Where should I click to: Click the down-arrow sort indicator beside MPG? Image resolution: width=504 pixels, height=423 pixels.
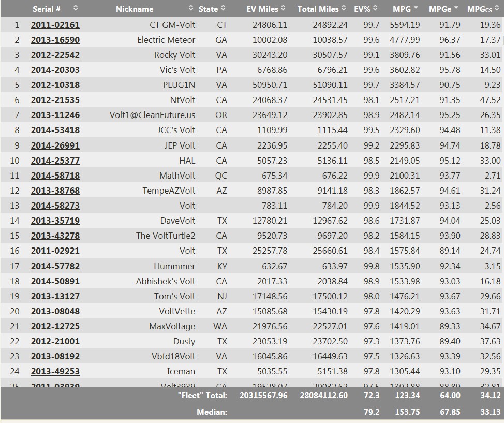click(416, 8)
